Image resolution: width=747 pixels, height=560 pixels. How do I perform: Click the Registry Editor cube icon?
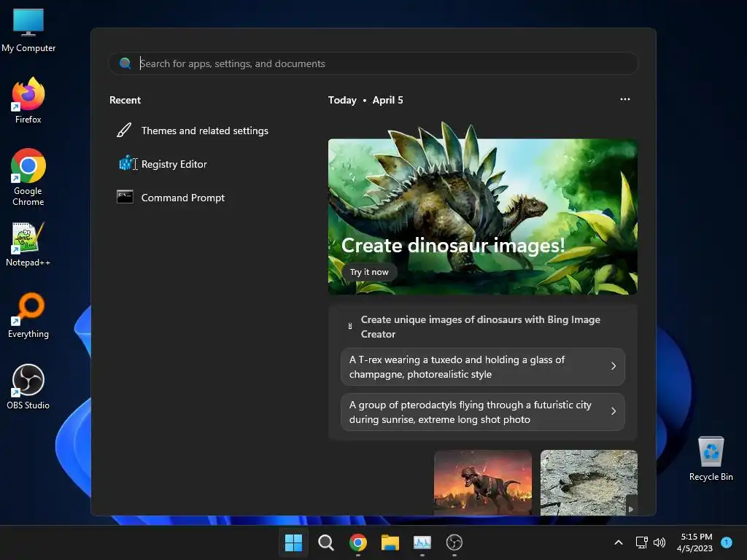point(125,163)
